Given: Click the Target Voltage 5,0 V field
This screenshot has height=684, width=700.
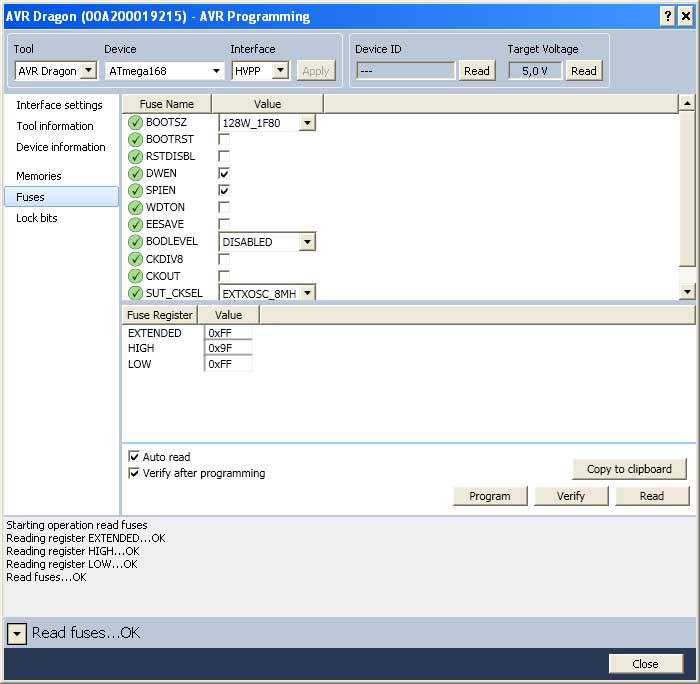Looking at the screenshot, I should (x=535, y=71).
